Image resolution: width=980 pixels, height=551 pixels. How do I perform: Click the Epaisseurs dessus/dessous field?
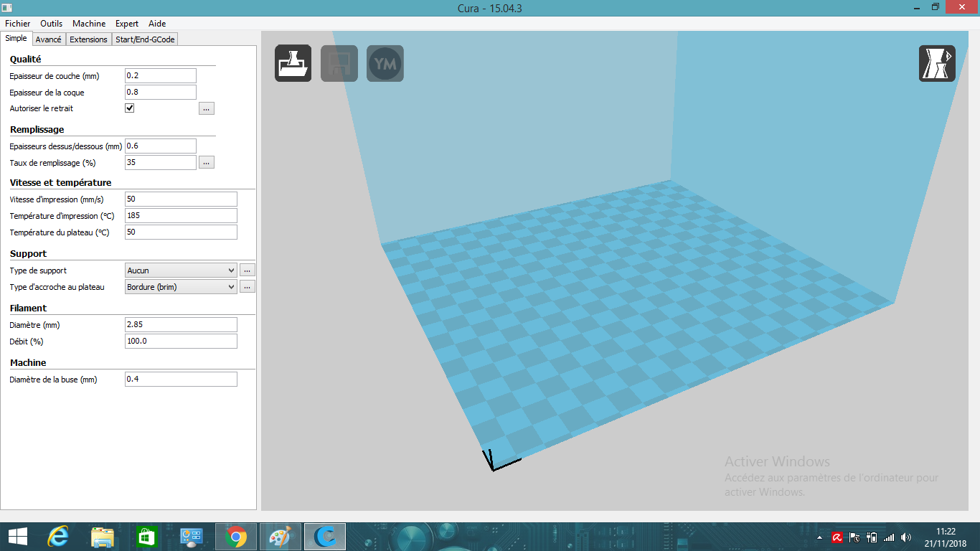pos(161,146)
